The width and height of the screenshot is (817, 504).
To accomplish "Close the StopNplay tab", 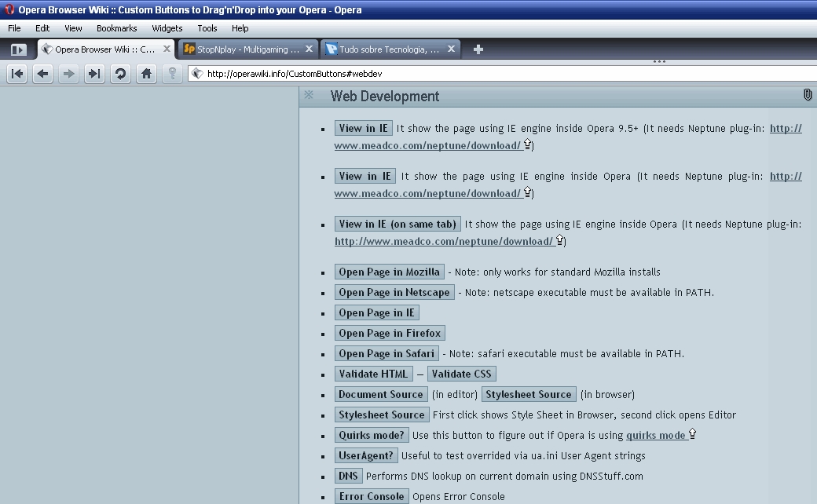I will point(309,49).
